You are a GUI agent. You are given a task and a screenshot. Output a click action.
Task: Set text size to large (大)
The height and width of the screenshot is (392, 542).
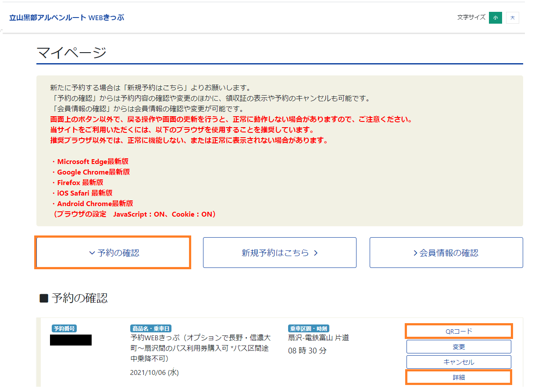coord(512,18)
